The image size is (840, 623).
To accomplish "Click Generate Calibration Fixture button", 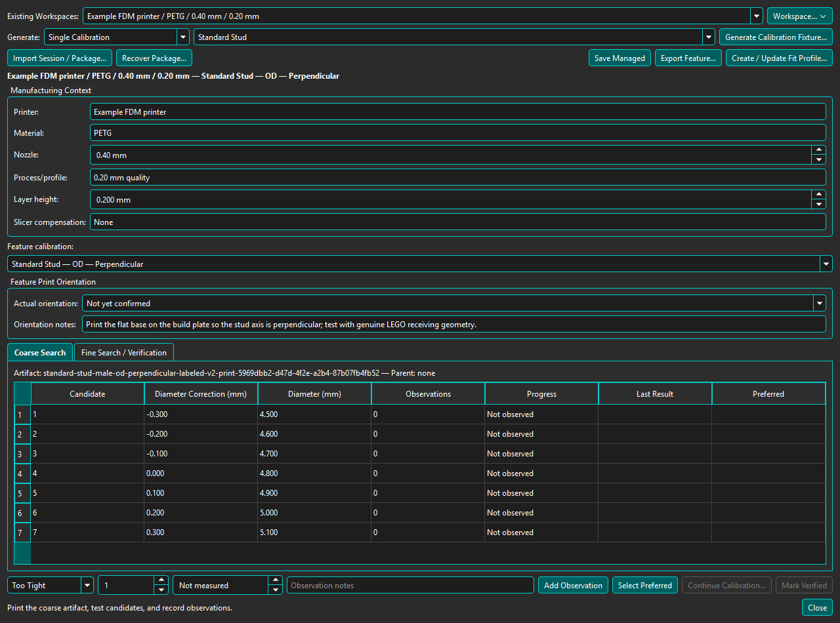I will [776, 37].
